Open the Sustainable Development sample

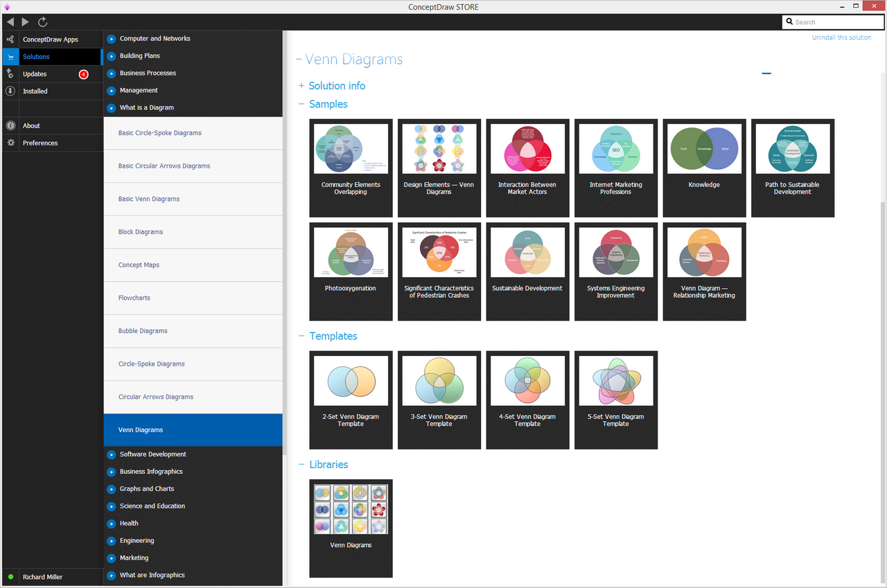pyautogui.click(x=527, y=271)
